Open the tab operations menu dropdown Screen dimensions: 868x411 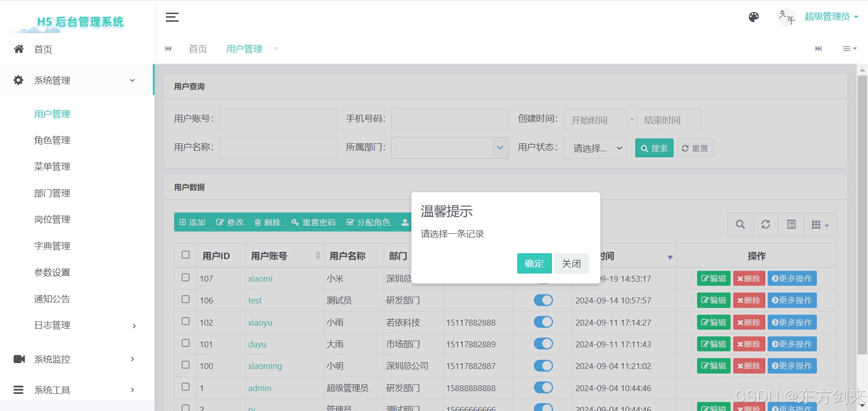click(850, 49)
